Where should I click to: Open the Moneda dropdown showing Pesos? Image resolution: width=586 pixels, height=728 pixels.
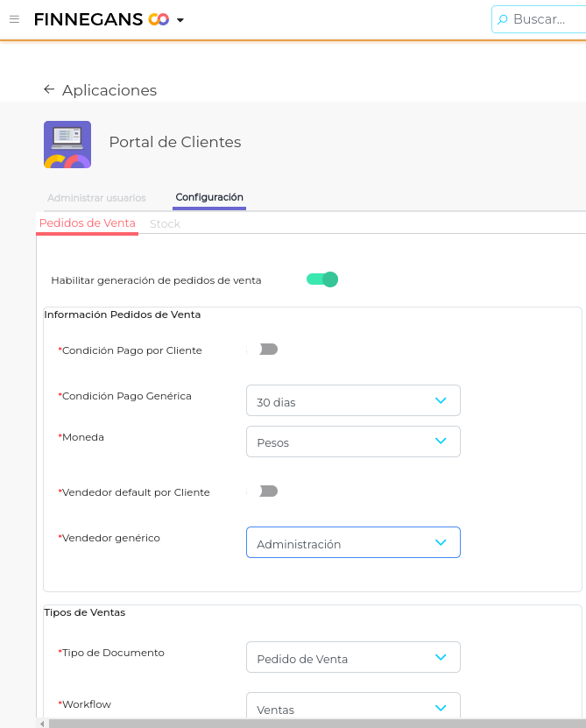click(x=353, y=442)
